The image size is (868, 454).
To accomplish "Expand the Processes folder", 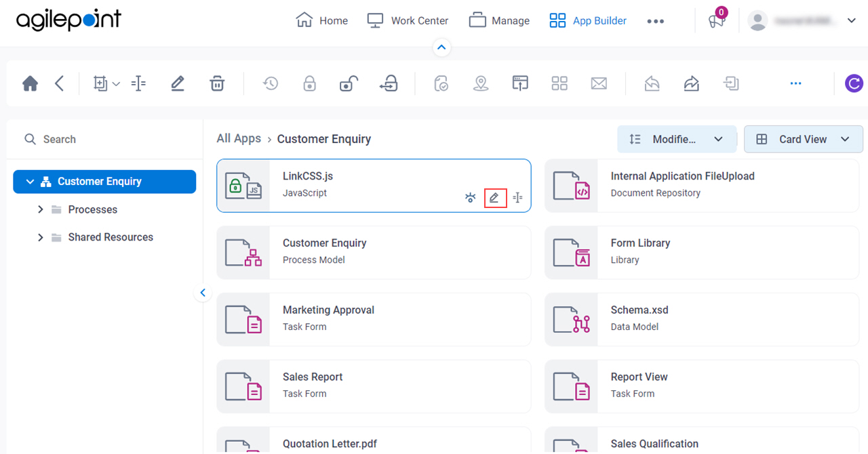I will 41,209.
